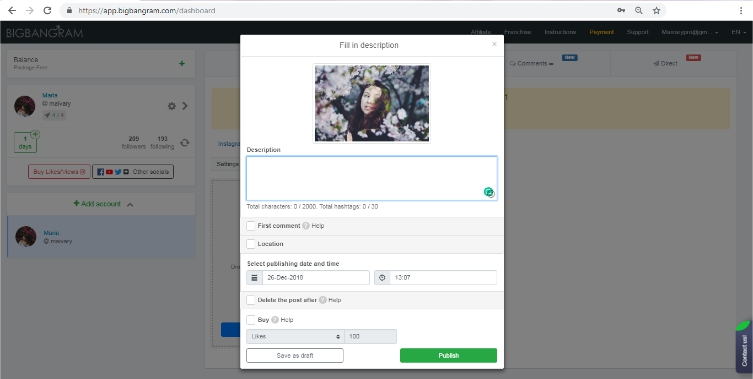Click the rocket 4 / 4 badge
Image resolution: width=753 pixels, height=379 pixels.
point(54,115)
